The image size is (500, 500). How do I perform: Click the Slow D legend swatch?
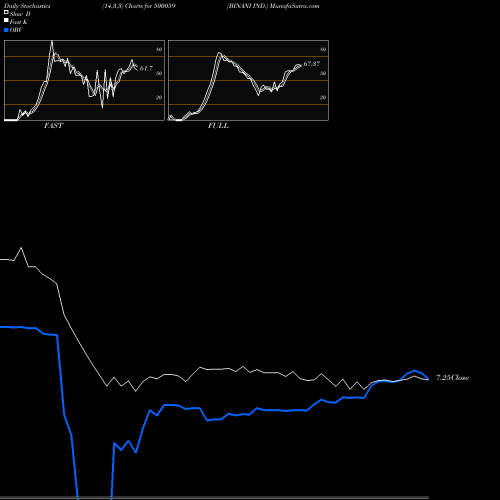pos(6,12)
